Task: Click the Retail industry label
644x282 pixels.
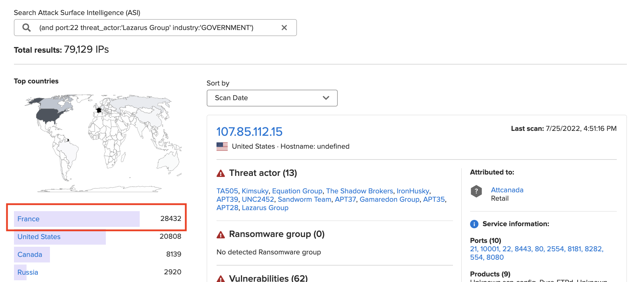Action: pyautogui.click(x=500, y=198)
